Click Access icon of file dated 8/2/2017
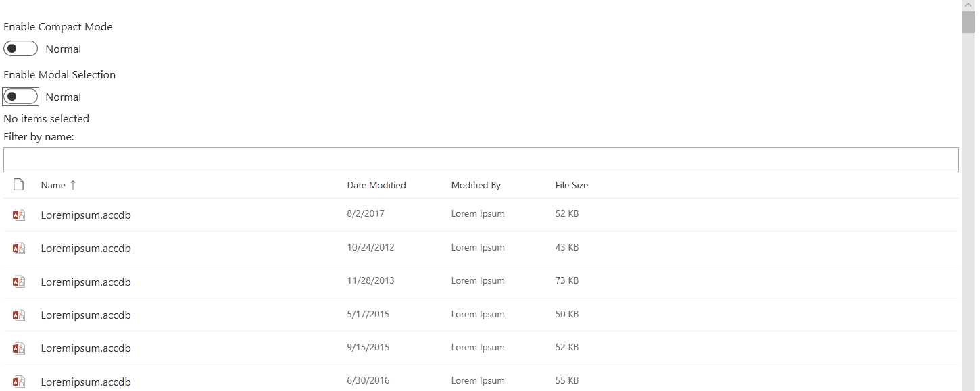 coord(19,215)
